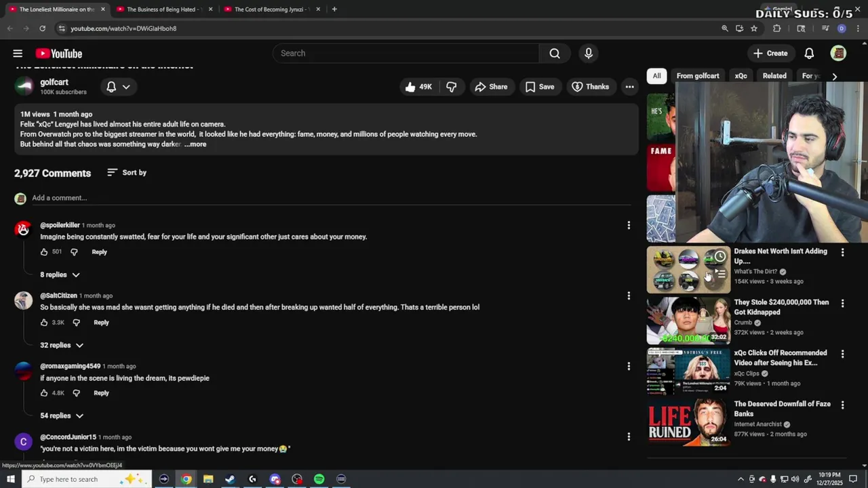Viewport: 868px width, 488px height.
Task: Open menu for Deserved Downfall of Faze Banks
Action: click(842, 405)
